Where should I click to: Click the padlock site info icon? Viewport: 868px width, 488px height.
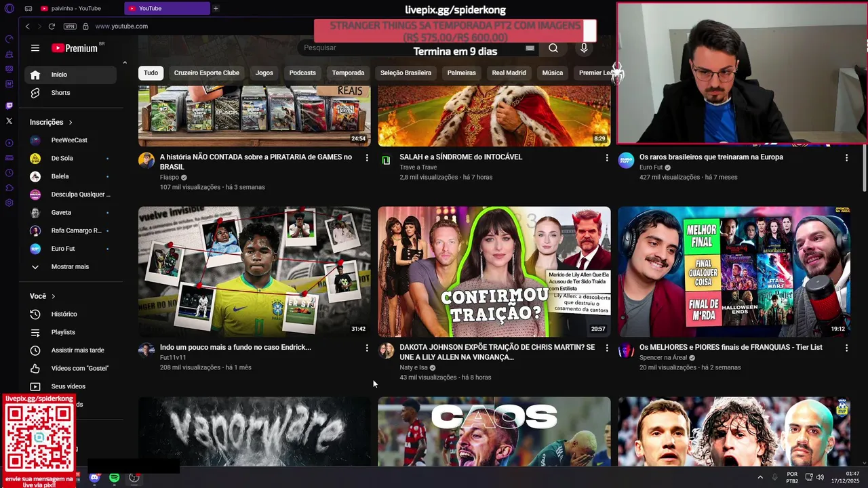point(85,26)
